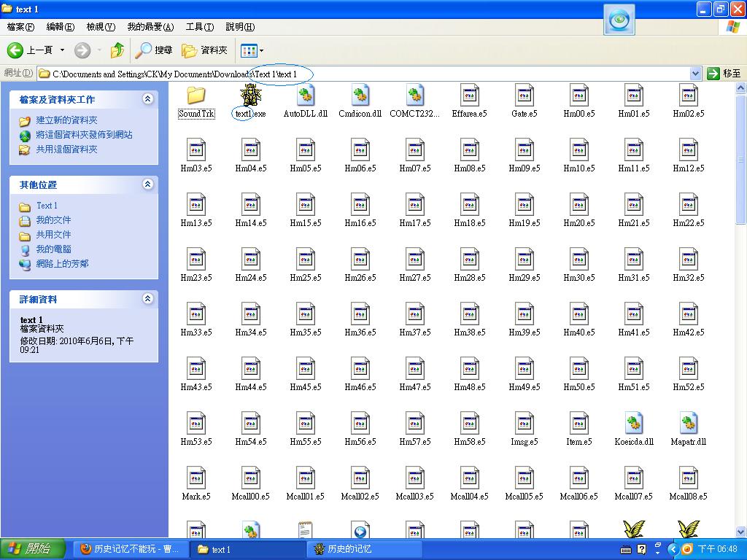Collapse the Other Places panel
Screen dimensions: 747x560
(148, 184)
